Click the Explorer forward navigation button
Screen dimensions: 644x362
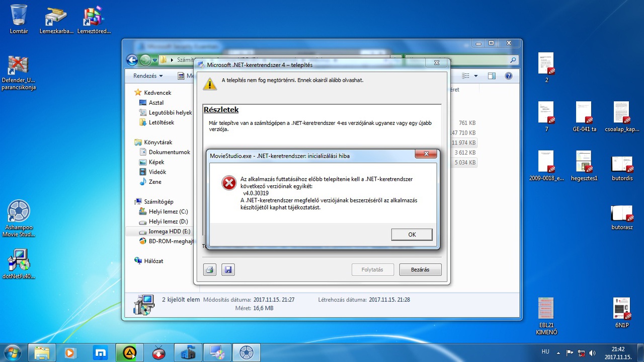[x=145, y=60]
